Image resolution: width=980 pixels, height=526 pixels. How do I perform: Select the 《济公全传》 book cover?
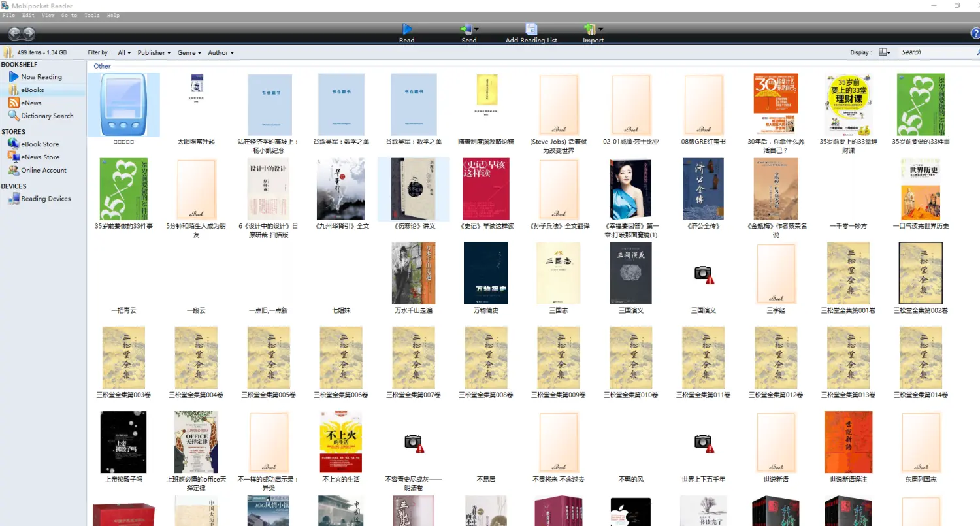(704, 189)
